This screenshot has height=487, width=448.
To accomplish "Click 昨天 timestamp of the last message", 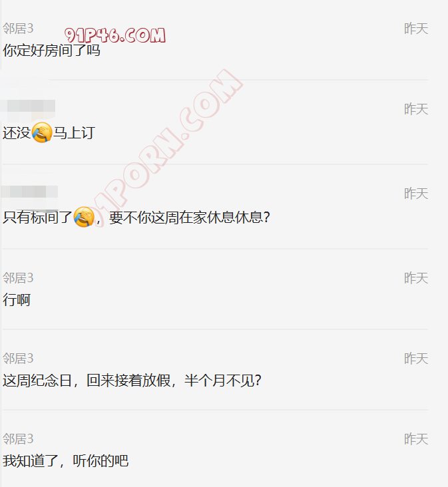I will coord(416,439).
